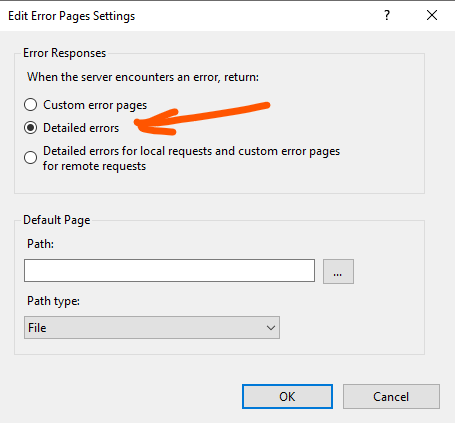Click the 'Detailed errors' option label

81,128
